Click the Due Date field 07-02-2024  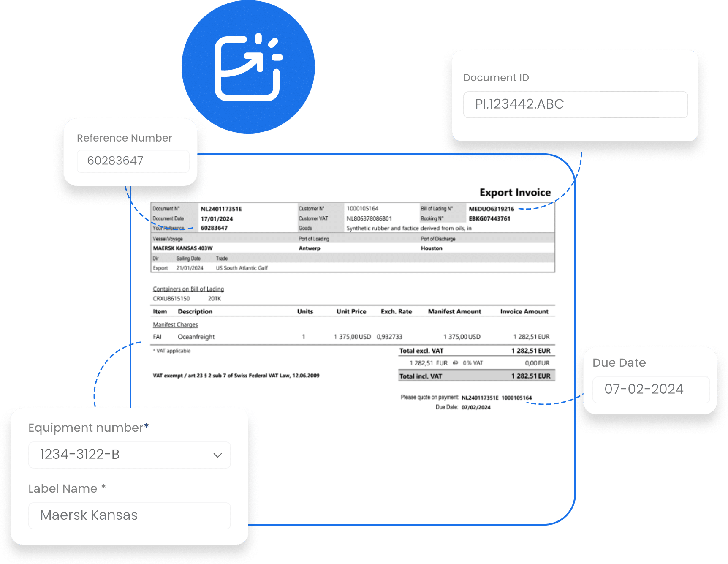[651, 390]
